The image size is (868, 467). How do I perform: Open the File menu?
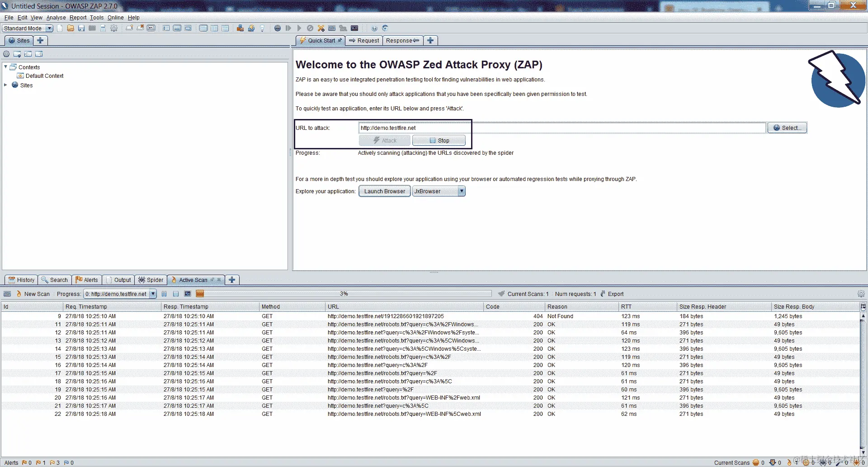pyautogui.click(x=9, y=18)
